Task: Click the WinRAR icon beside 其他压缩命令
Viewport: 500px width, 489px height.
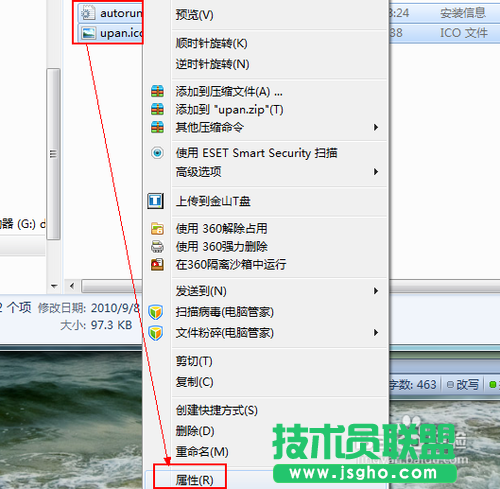Action: 157,127
